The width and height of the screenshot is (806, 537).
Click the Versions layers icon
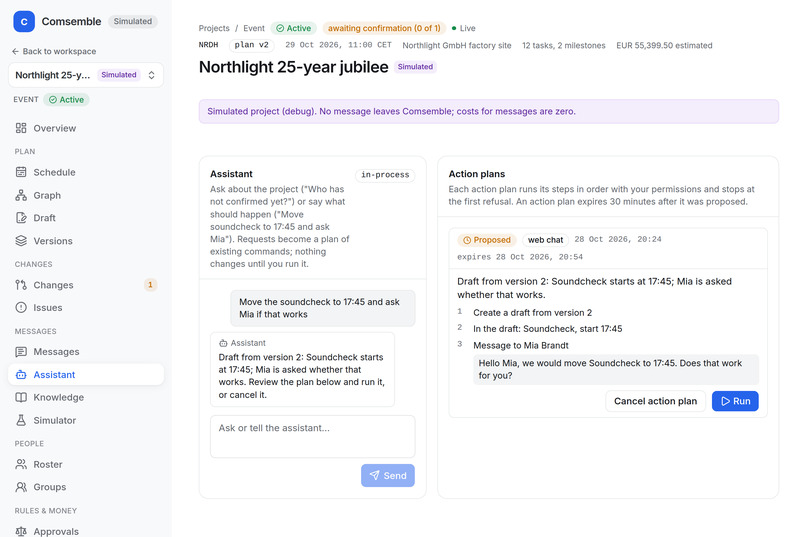[x=21, y=240]
